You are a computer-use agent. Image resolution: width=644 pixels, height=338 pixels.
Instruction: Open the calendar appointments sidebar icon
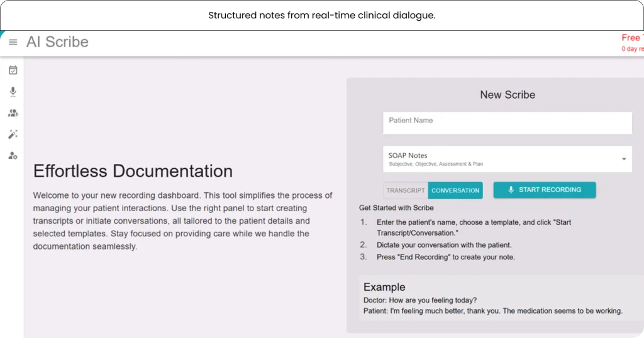[13, 70]
